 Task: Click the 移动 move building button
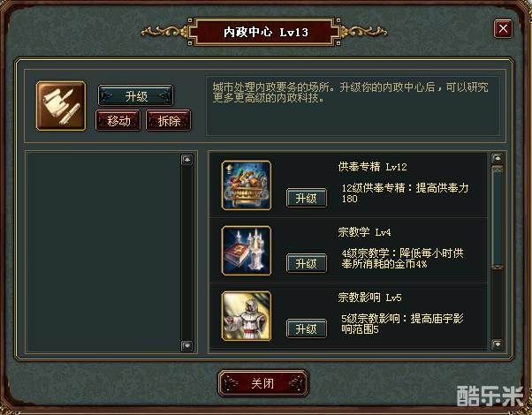[118, 120]
